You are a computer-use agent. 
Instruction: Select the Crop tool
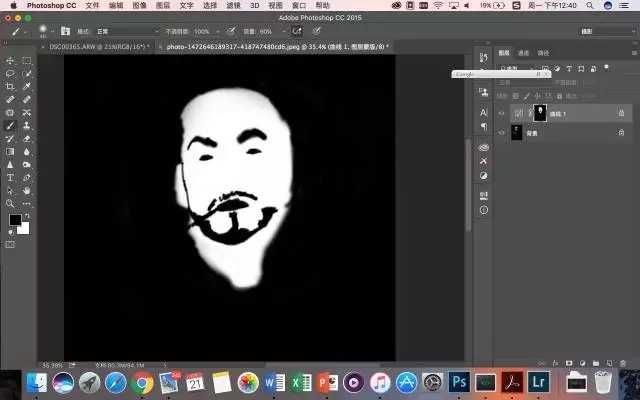click(10, 87)
